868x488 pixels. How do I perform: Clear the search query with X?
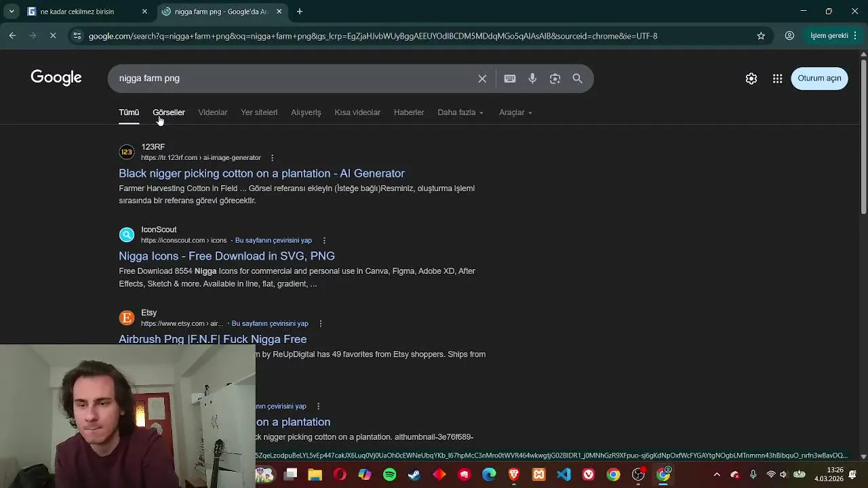482,79
